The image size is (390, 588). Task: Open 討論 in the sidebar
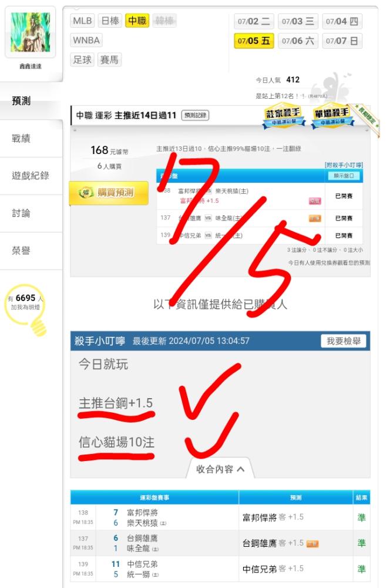tap(21, 213)
